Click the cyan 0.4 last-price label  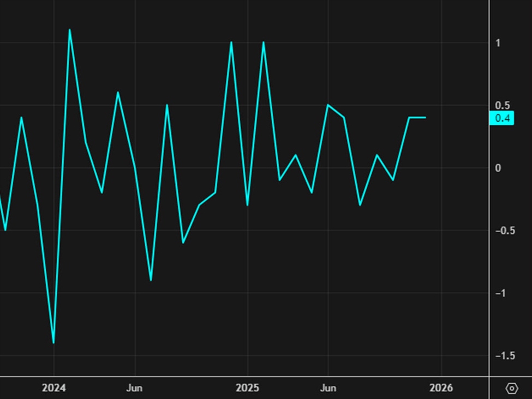point(503,117)
